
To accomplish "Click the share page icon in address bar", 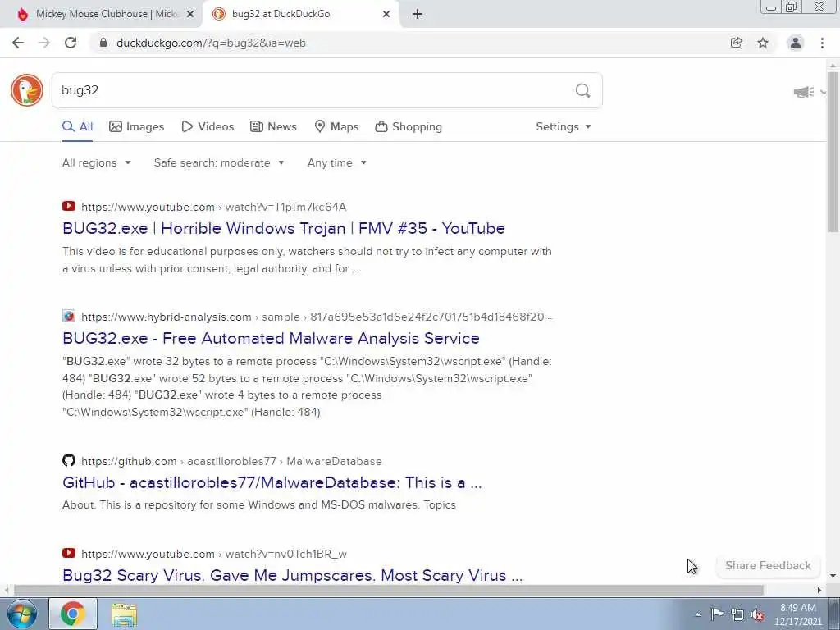I will pyautogui.click(x=736, y=43).
